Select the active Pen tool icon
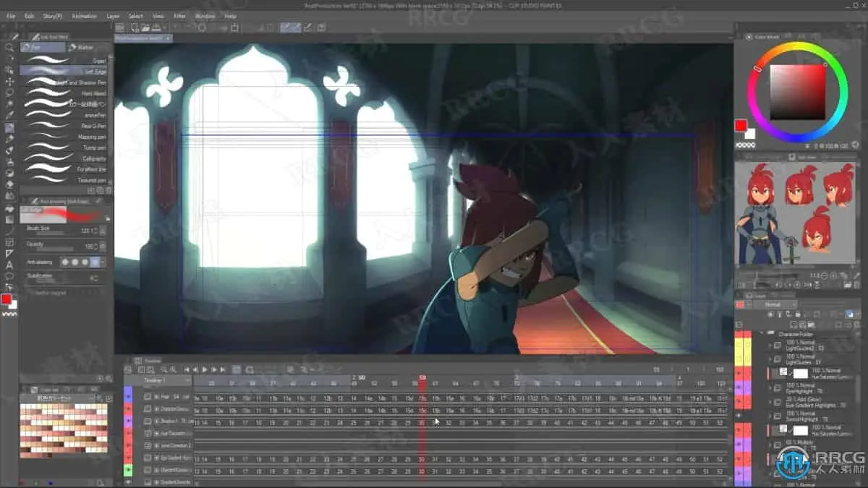The width and height of the screenshot is (868, 488). click(9, 127)
